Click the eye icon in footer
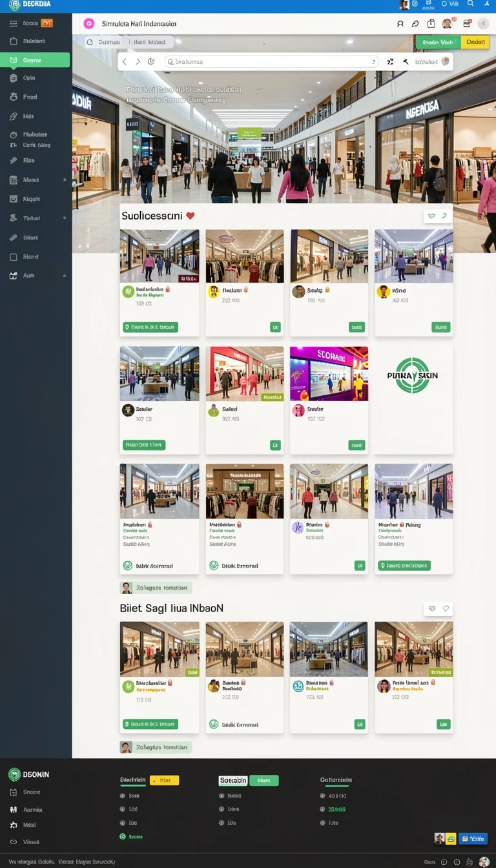 click(14, 842)
